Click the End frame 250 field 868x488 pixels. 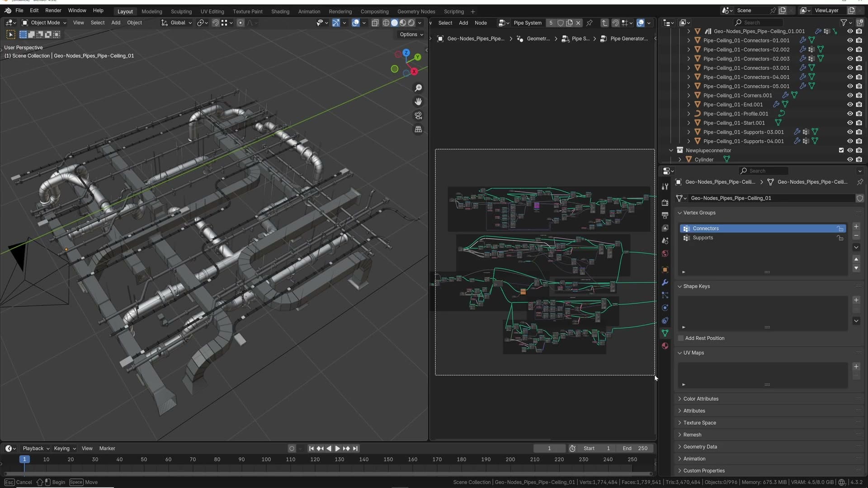pyautogui.click(x=635, y=448)
